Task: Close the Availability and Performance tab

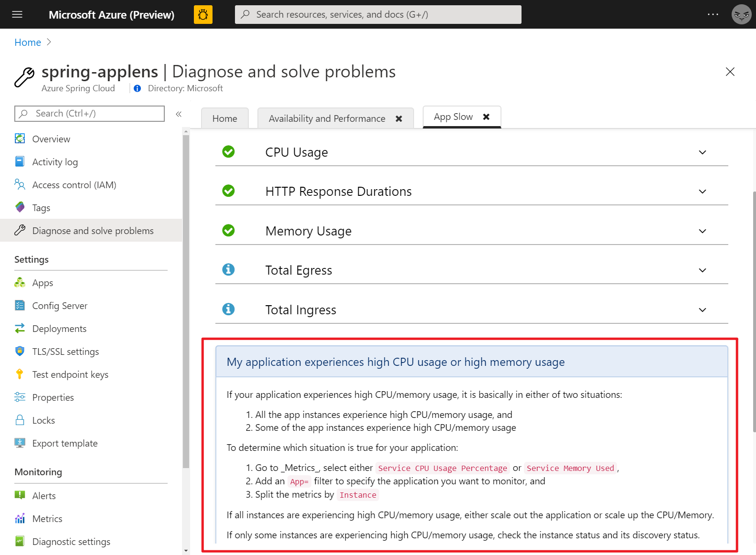Action: coord(399,118)
